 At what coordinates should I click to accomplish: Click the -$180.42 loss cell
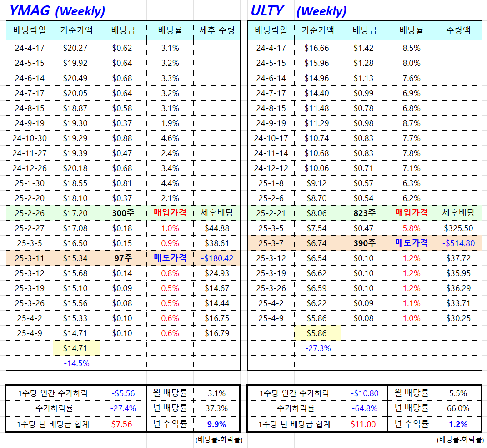(x=217, y=258)
